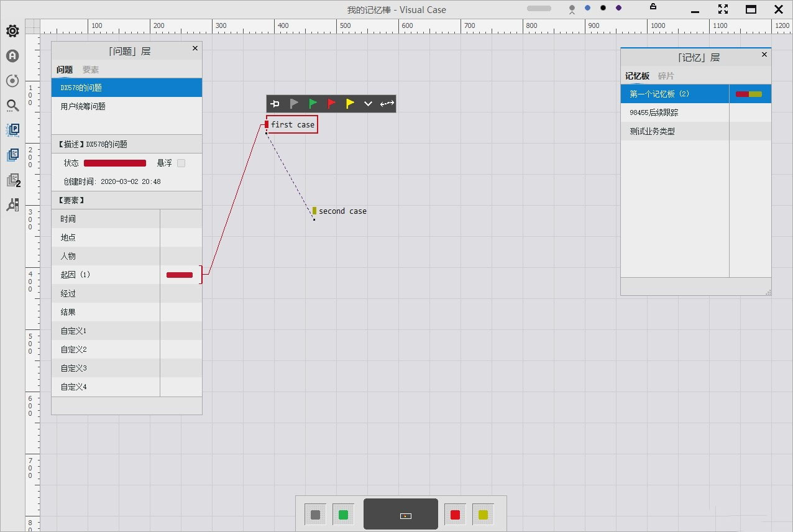Click the purple diamond in title bar
Image resolution: width=793 pixels, height=532 pixels.
tap(618, 8)
